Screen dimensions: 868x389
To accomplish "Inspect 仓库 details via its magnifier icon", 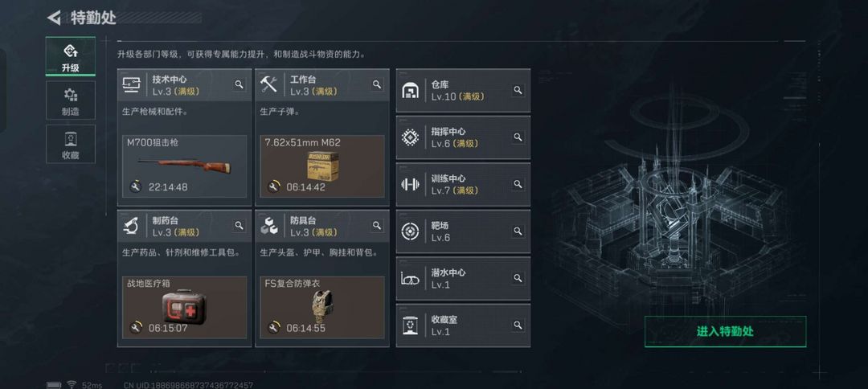I will pyautogui.click(x=518, y=90).
